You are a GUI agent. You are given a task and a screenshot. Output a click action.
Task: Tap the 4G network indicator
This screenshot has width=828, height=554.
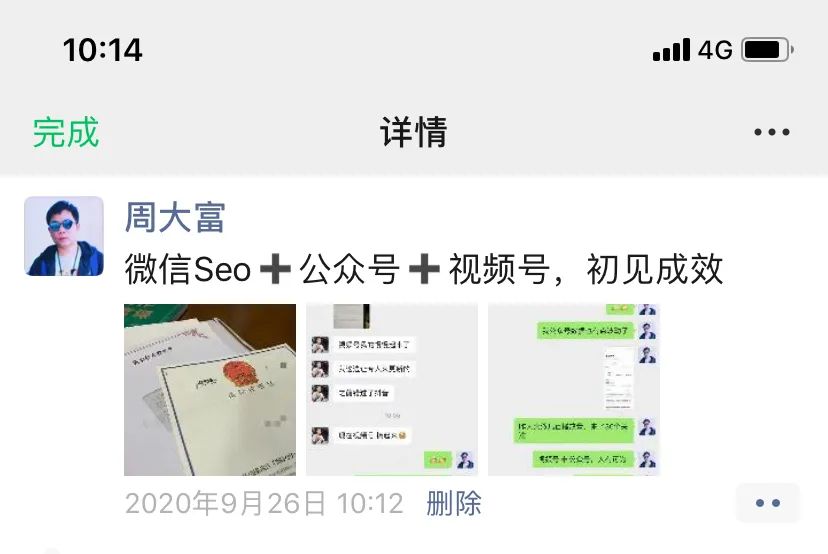[x=715, y=50]
